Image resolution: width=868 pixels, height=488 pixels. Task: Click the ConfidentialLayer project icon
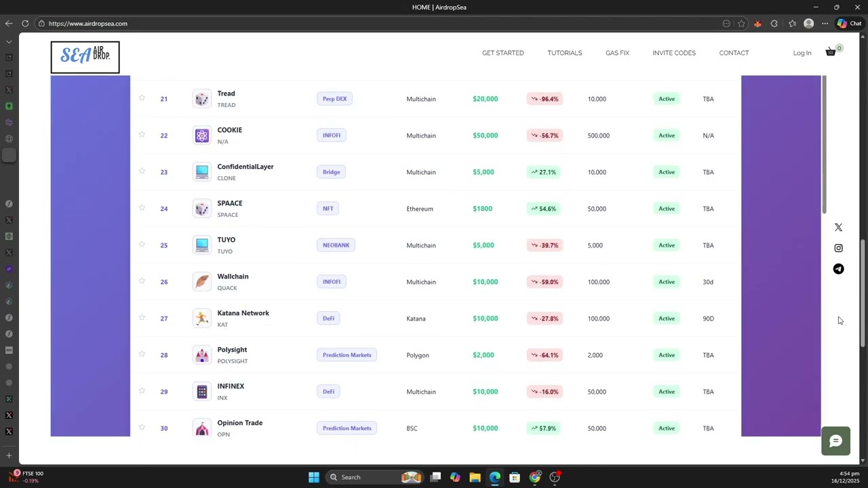[201, 172]
